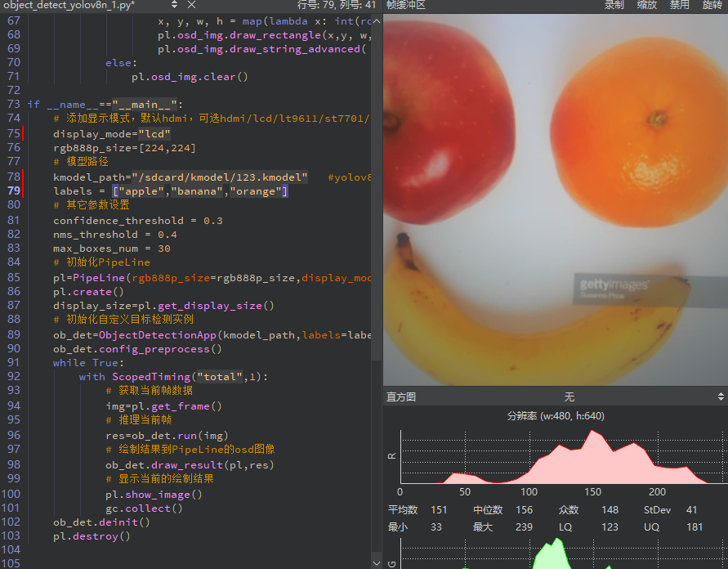Click the 帧缓冲区 panel header label
Image resolution: width=728 pixels, height=569 pixels.
point(406,5)
